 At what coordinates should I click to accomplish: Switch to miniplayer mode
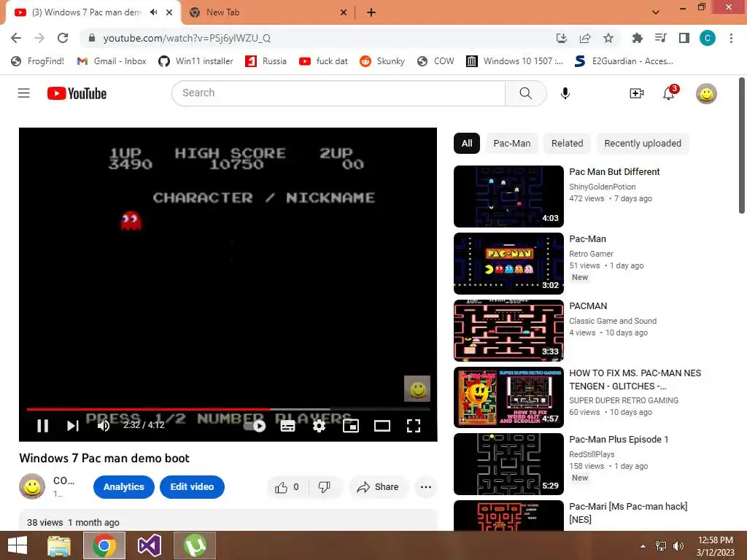tap(351, 426)
